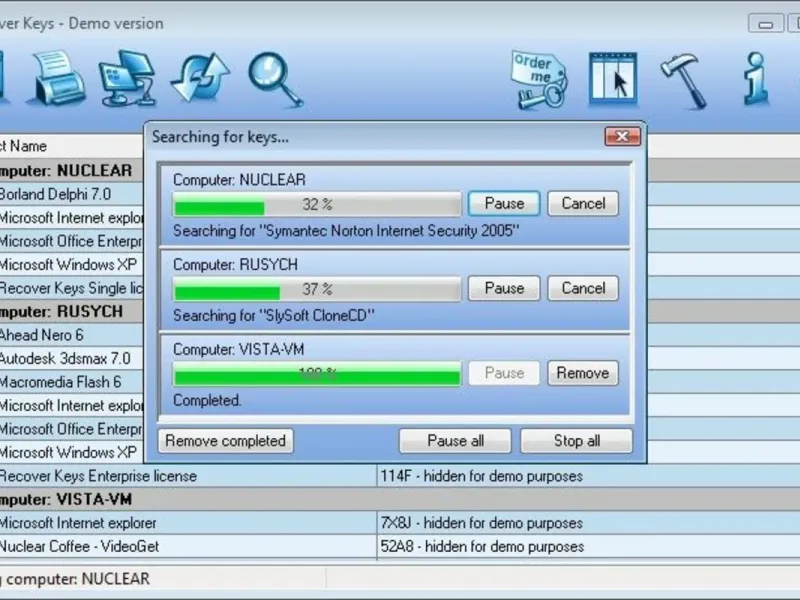Click the Remove completed button

pyautogui.click(x=226, y=441)
